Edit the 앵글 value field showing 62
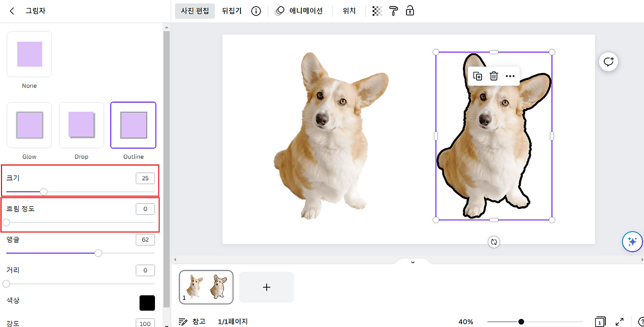The width and height of the screenshot is (644, 327). [145, 239]
